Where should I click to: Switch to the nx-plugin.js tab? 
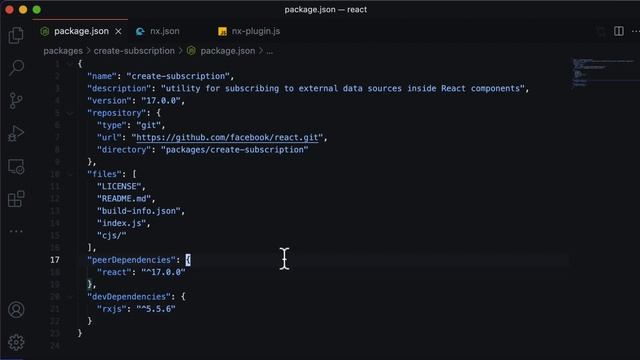[256, 31]
